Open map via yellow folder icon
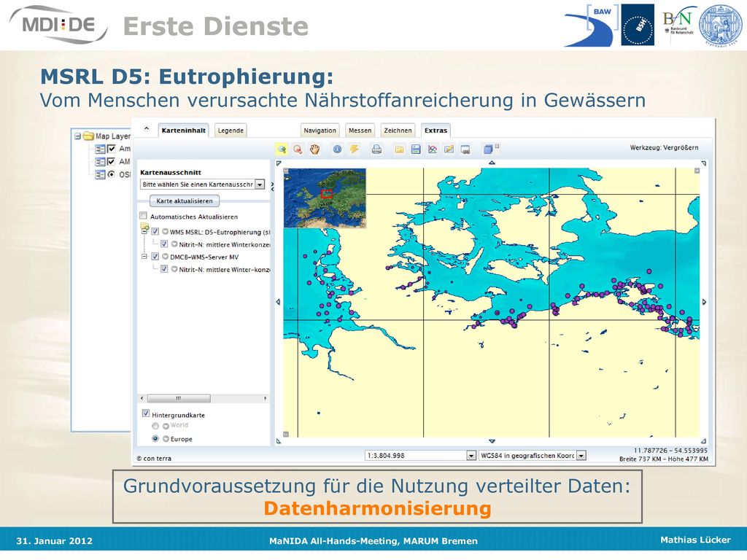The height and width of the screenshot is (560, 747). tap(399, 149)
